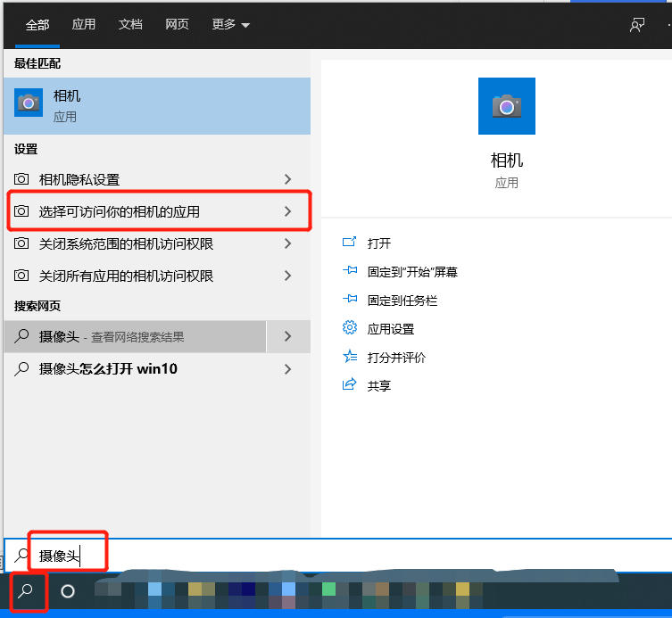
Task: Click the 打开 open icon in actions list
Action: [x=350, y=243]
